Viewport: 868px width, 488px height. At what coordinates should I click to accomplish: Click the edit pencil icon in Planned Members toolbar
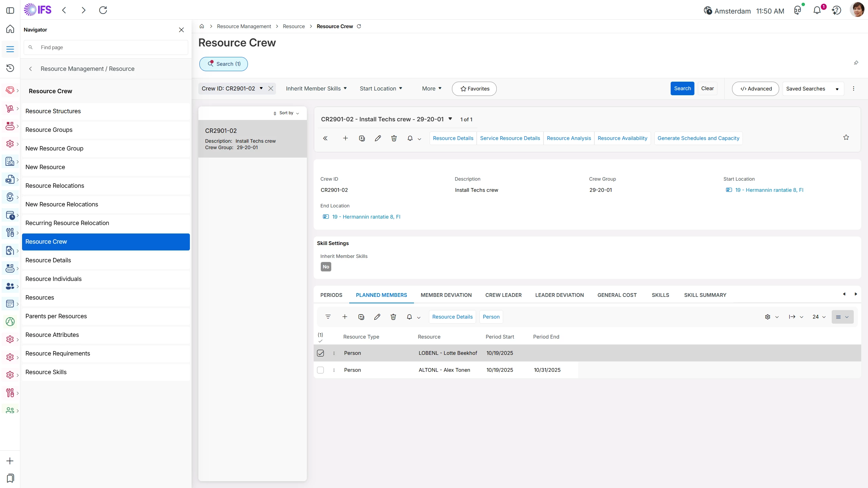[x=377, y=317]
